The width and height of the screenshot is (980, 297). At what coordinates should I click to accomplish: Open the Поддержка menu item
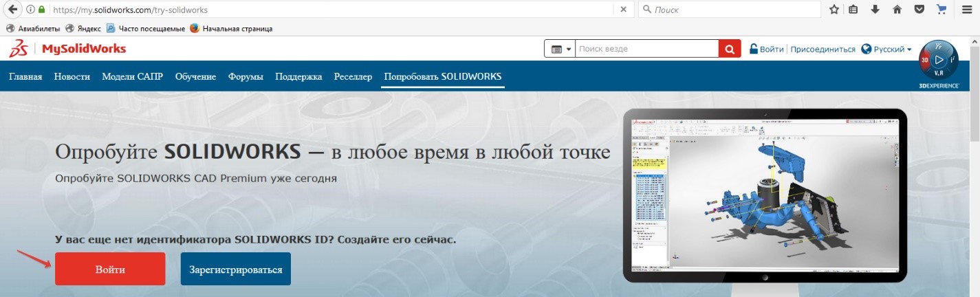tap(298, 77)
